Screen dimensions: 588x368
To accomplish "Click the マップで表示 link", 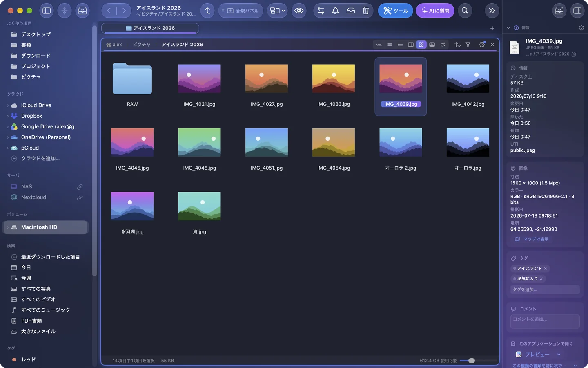I will tap(532, 239).
